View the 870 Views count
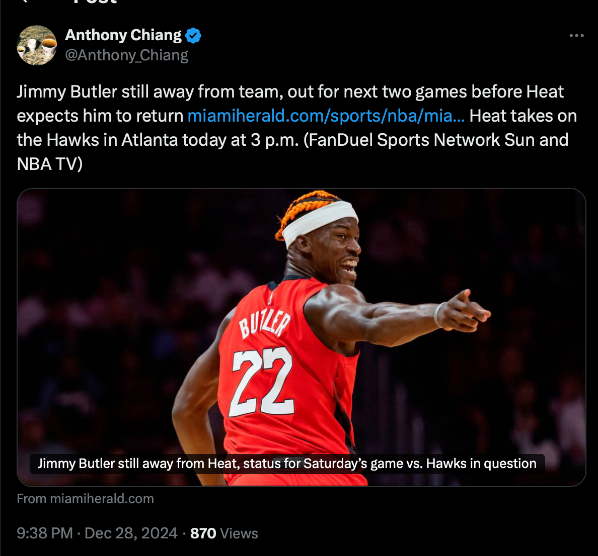598x556 pixels. click(224, 533)
